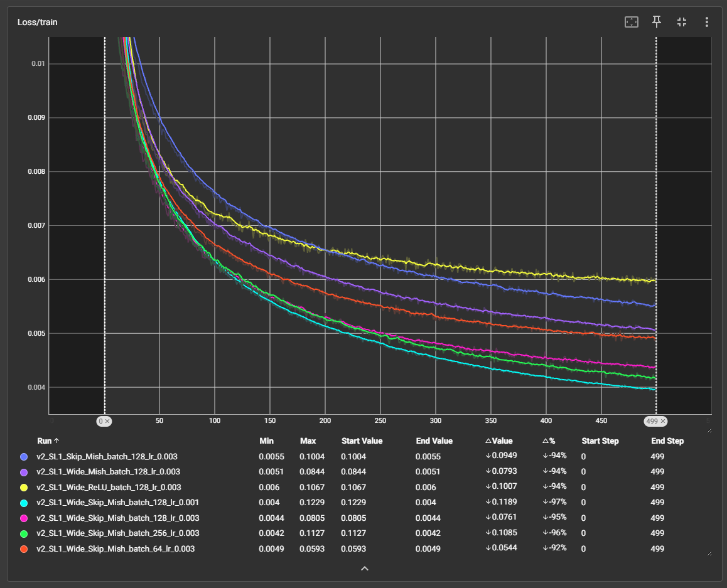Screen dimensions: 727x588
Task: Click the 250 x-axis tick label
Action: pos(380,420)
